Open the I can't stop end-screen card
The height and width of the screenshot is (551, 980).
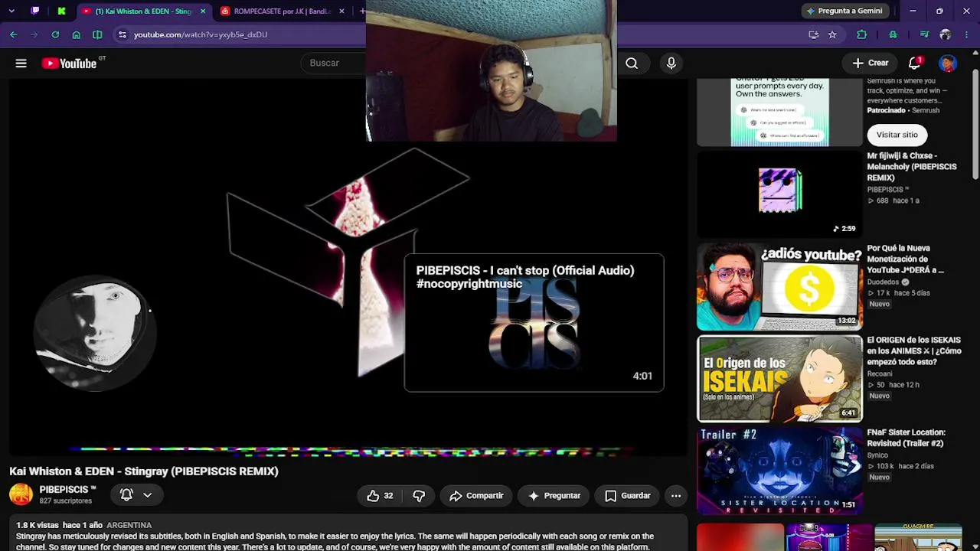[534, 323]
